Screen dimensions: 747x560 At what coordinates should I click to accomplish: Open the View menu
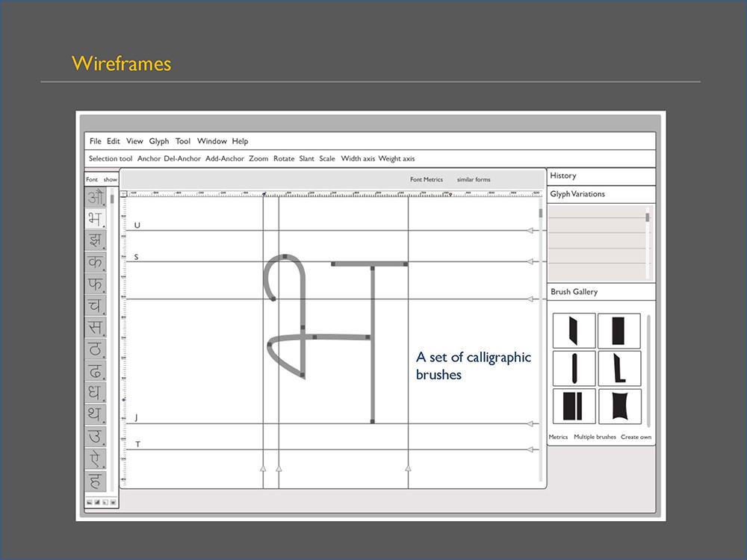[x=134, y=141]
